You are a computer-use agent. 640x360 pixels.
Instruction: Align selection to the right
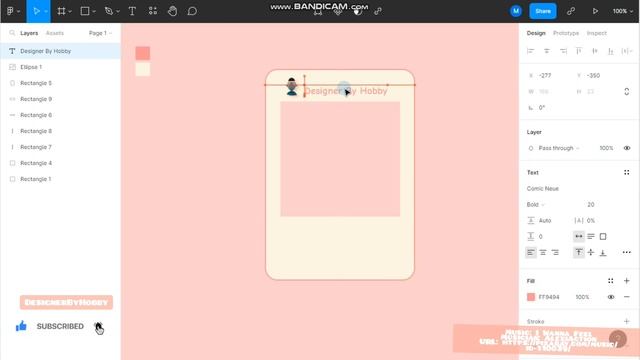click(x=563, y=51)
